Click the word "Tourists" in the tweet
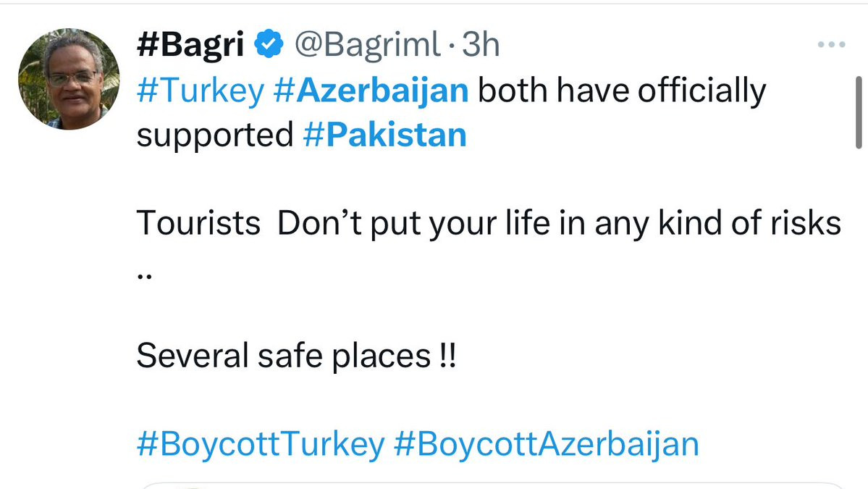The image size is (868, 489). pos(198,224)
